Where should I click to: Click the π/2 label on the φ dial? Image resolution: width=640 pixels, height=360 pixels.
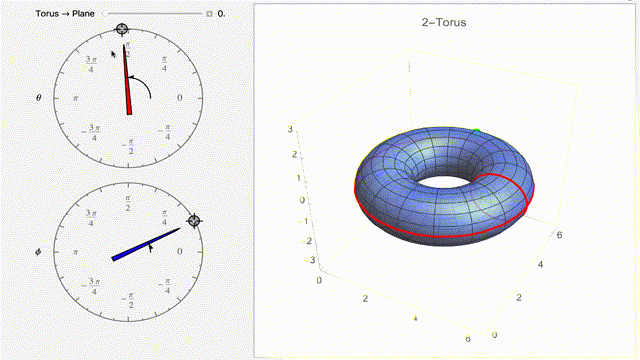pyautogui.click(x=128, y=203)
